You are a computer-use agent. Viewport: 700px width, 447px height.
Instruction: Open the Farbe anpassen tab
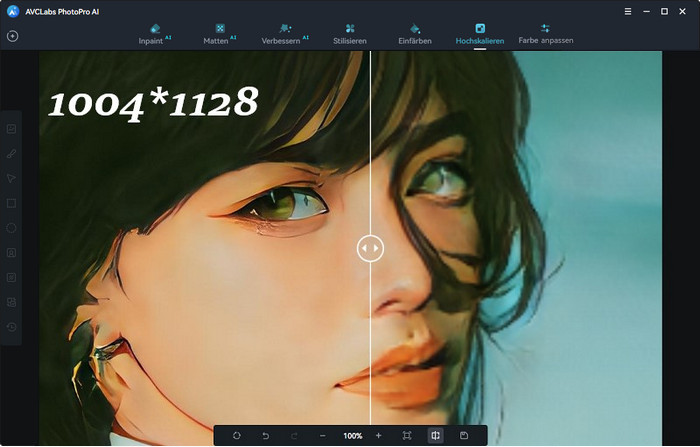[546, 34]
